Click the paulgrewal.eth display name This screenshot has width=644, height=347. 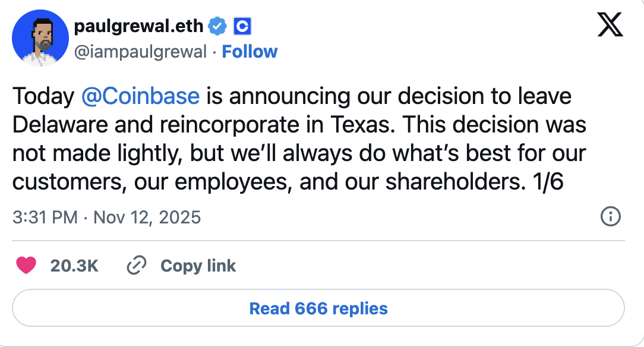pyautogui.click(x=139, y=26)
